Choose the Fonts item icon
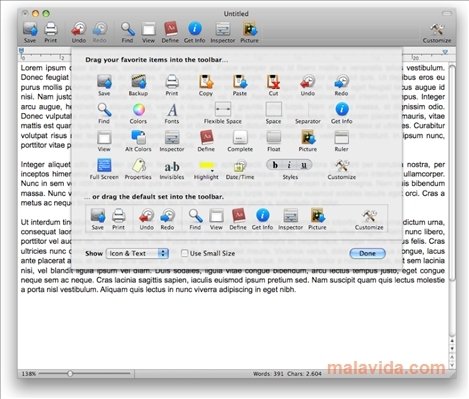 172,110
